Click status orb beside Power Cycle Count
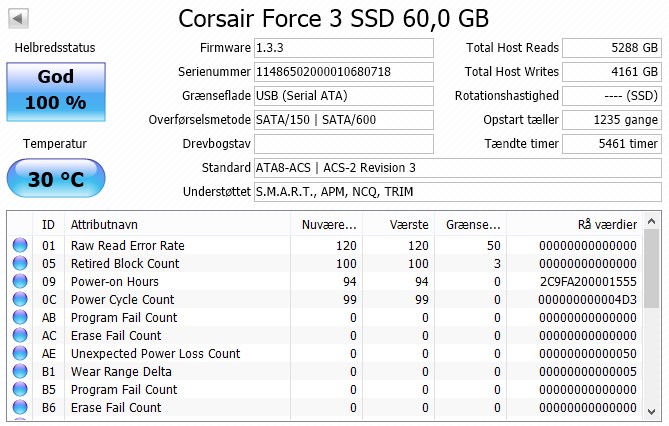Image resolution: width=669 pixels, height=426 pixels. [x=20, y=299]
